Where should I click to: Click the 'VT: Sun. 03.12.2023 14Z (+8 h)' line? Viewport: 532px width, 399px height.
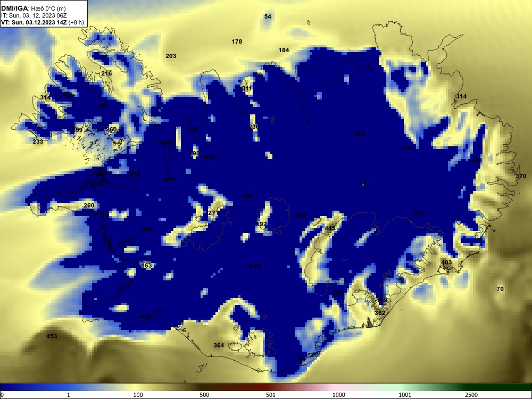[x=43, y=22]
